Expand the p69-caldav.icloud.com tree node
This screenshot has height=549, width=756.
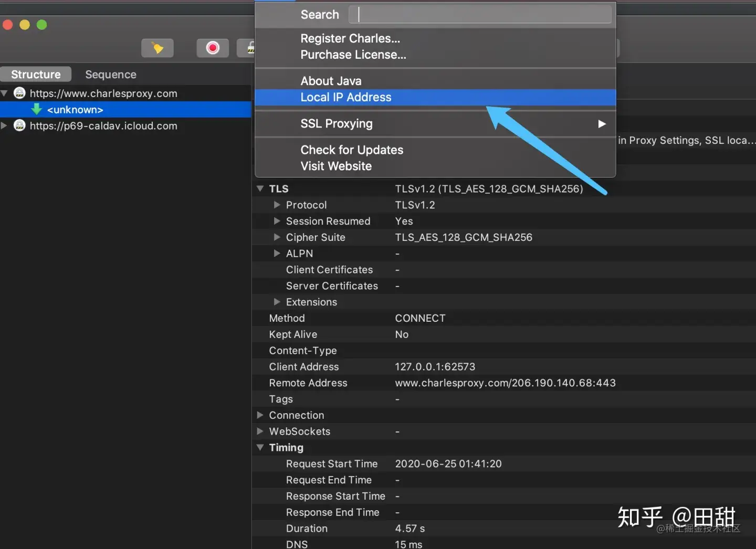(4, 126)
